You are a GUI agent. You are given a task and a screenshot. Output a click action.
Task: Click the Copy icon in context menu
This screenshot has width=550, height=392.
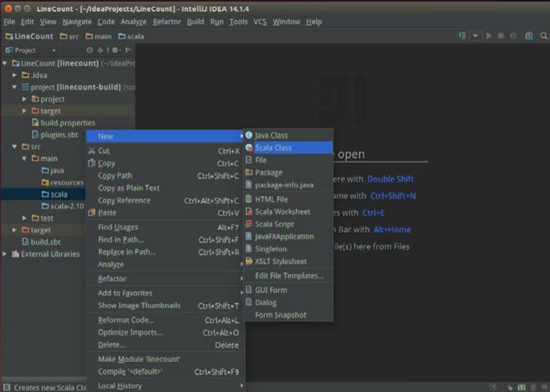92,163
